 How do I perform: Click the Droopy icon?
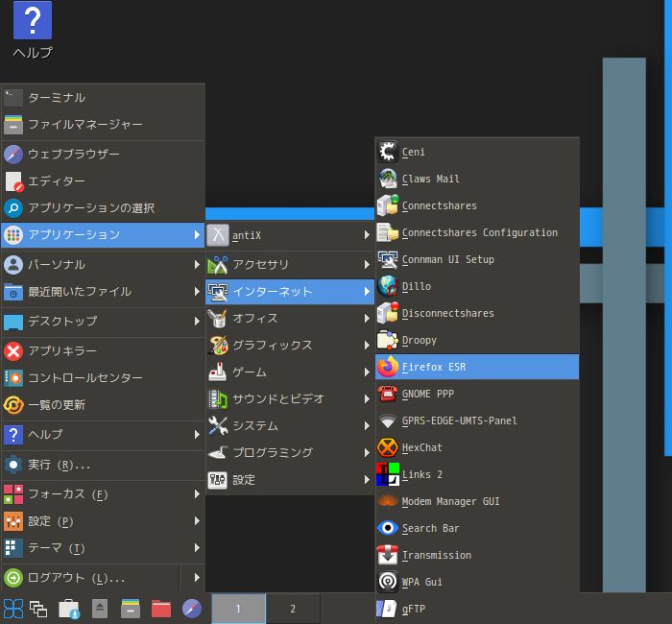388,340
